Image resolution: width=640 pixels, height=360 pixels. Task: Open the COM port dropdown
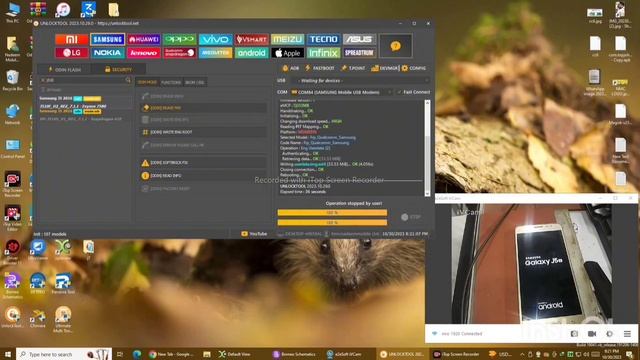(x=341, y=92)
